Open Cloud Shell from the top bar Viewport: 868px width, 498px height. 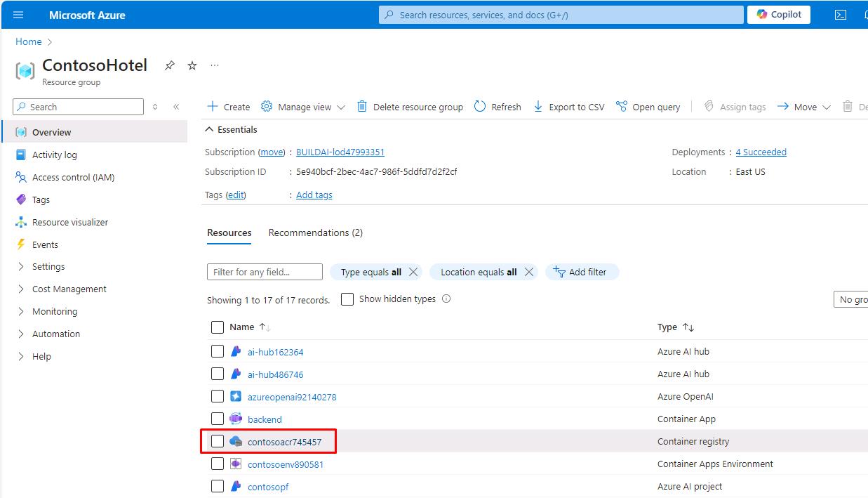(x=840, y=15)
